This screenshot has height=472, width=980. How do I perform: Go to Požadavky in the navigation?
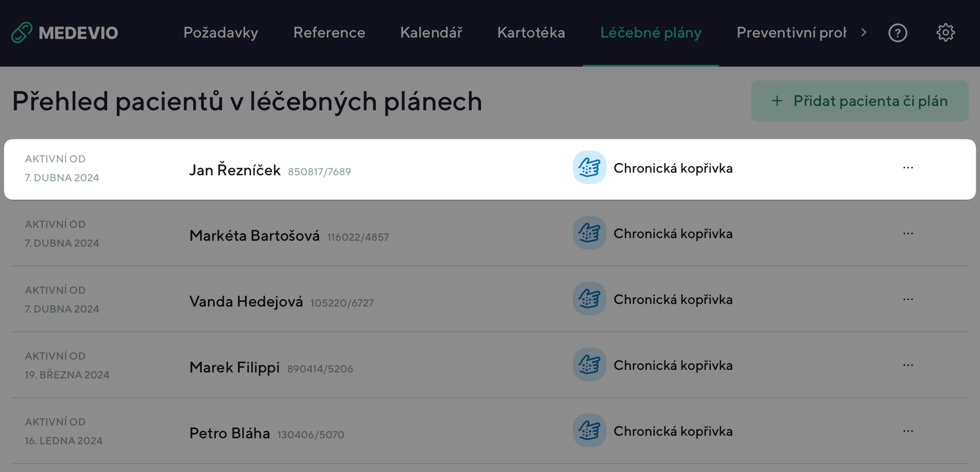click(x=221, y=32)
